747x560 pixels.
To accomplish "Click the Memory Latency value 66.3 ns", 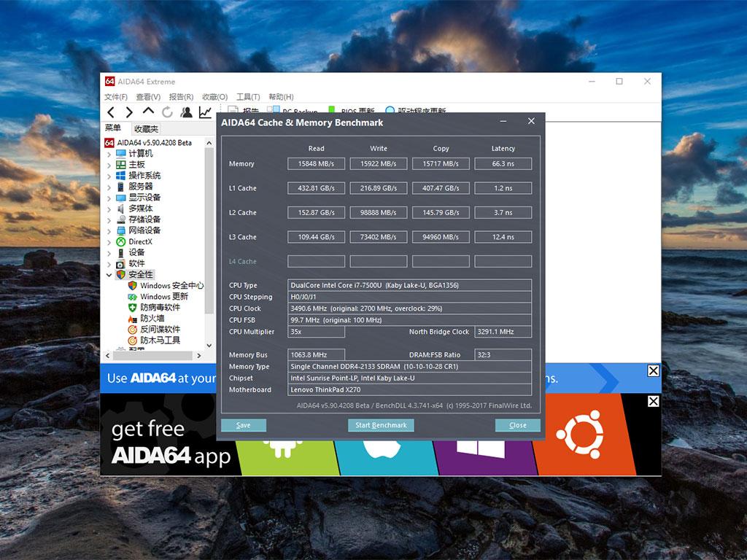I will tap(503, 164).
